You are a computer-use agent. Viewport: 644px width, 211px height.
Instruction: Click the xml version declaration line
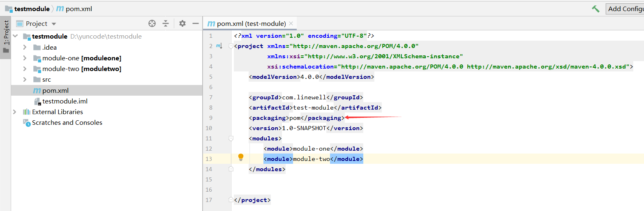[x=304, y=36]
